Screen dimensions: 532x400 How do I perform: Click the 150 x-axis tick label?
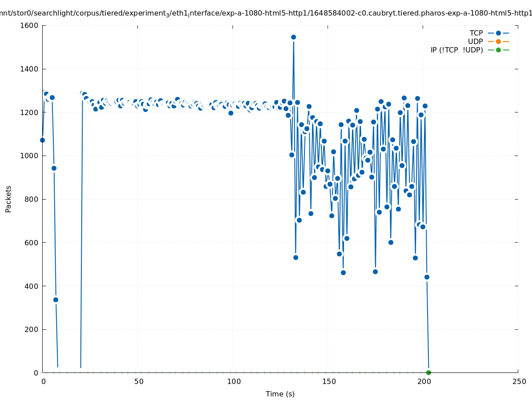pyautogui.click(x=329, y=382)
